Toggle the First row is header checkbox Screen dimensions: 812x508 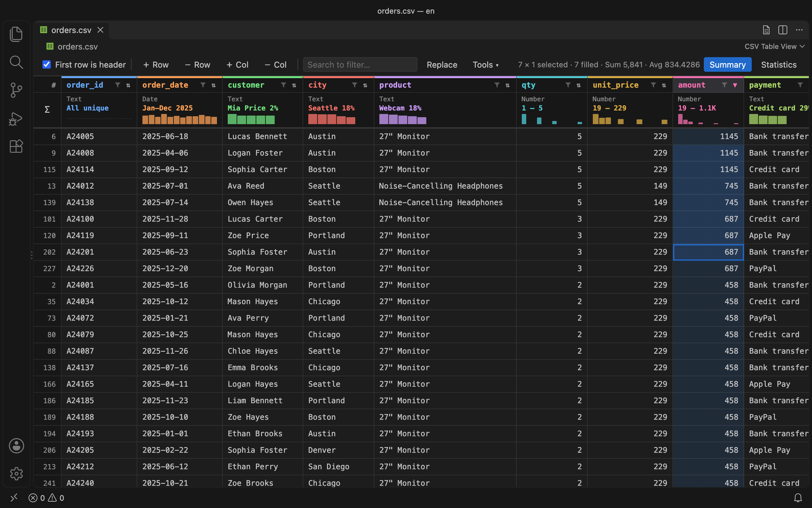coord(47,64)
